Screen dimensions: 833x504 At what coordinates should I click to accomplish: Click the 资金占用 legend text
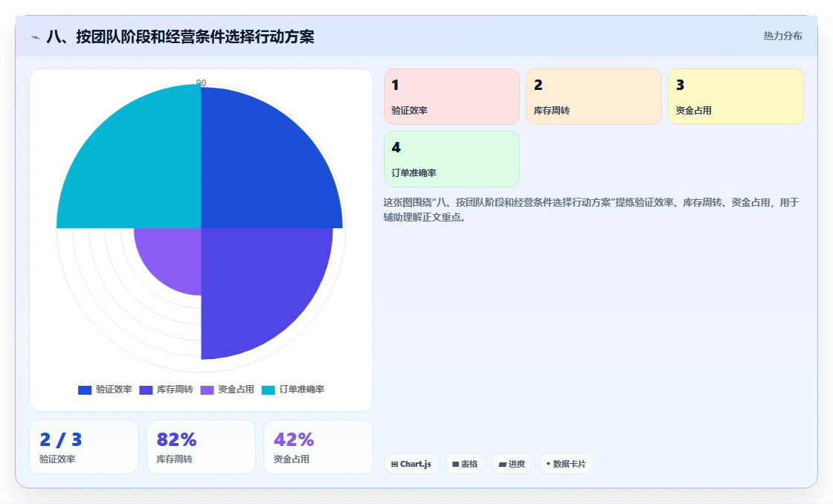pos(236,390)
